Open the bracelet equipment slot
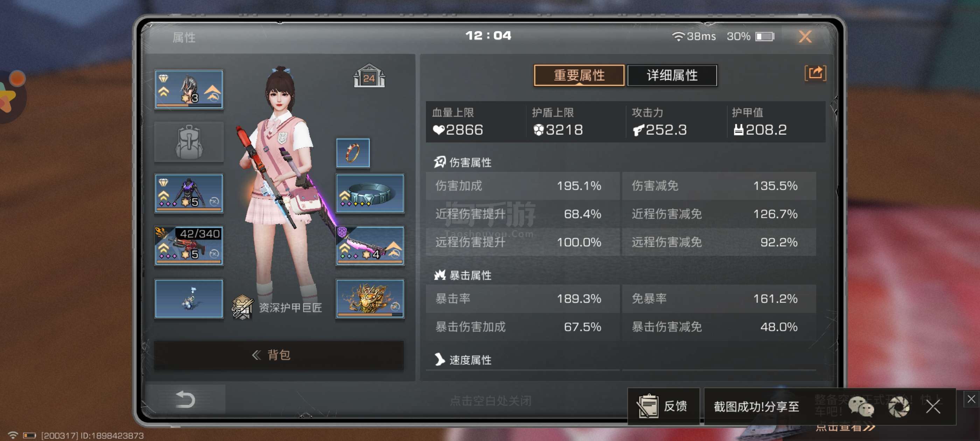This screenshot has height=441, width=980. pos(370,193)
